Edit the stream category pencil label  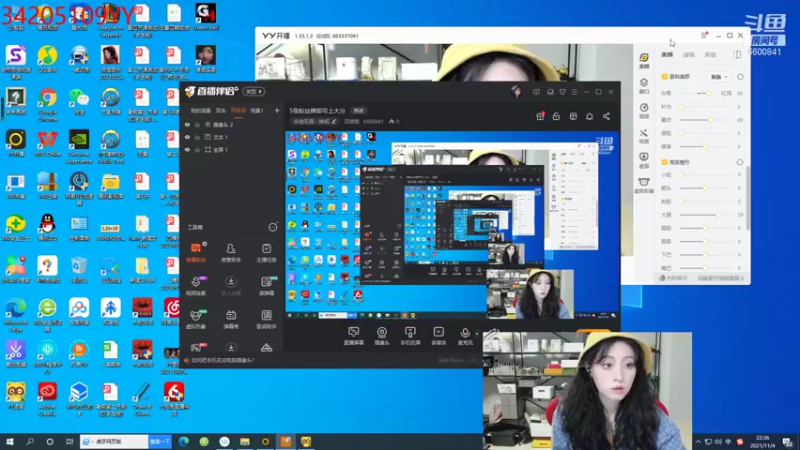click(314, 121)
